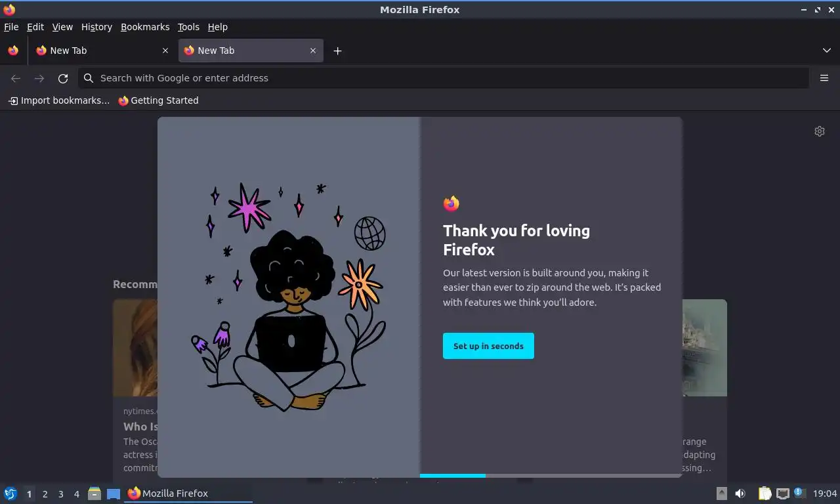Switch to workspace 3
The image size is (840, 504).
pyautogui.click(x=60, y=494)
